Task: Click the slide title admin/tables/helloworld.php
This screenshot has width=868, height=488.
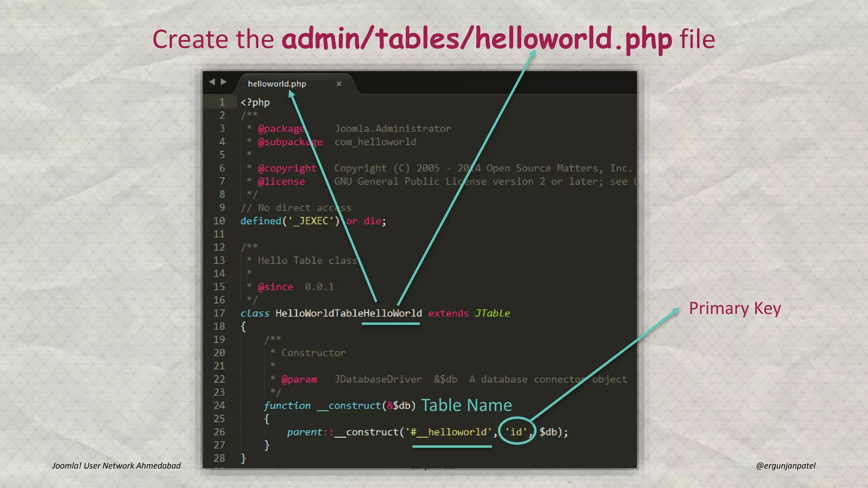Action: point(476,39)
